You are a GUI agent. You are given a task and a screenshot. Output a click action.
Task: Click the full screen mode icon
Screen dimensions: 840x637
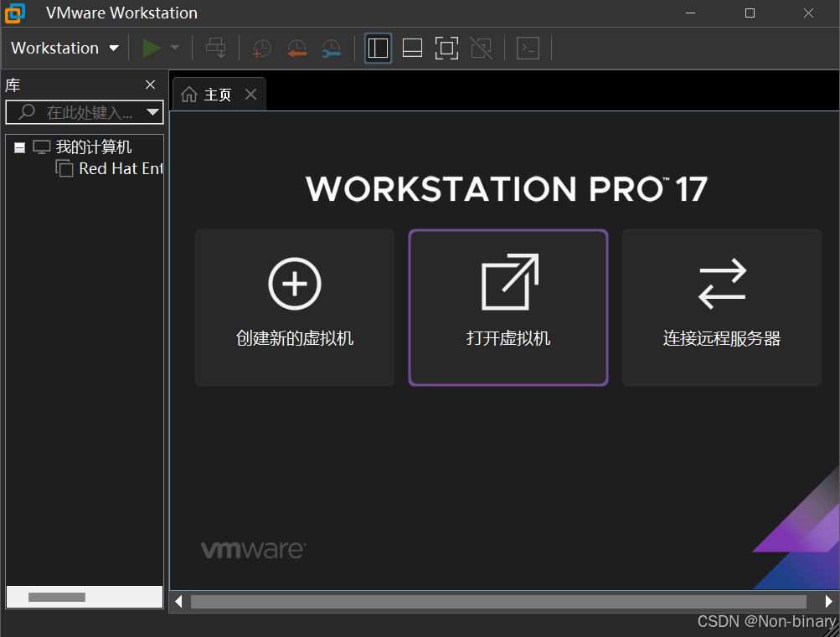(446, 49)
